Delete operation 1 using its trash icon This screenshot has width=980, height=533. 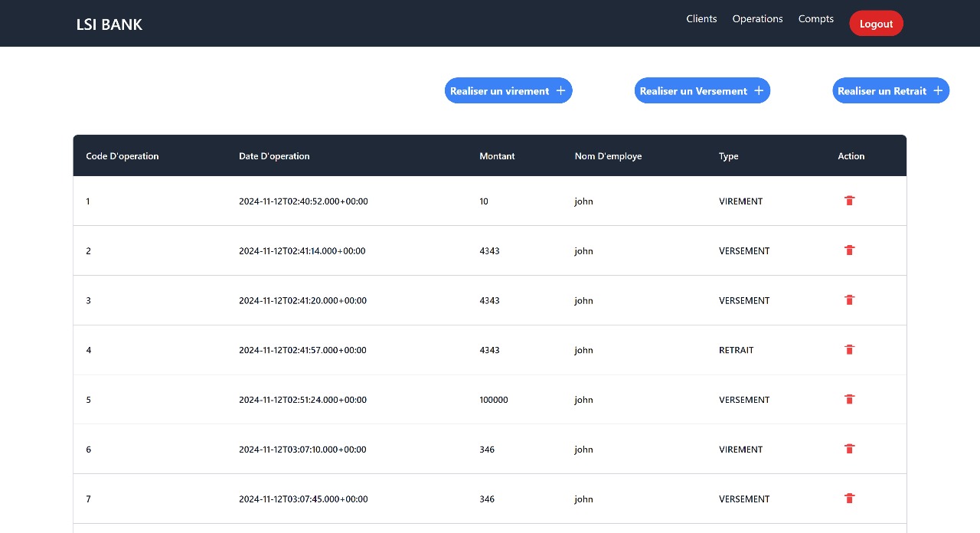point(849,201)
